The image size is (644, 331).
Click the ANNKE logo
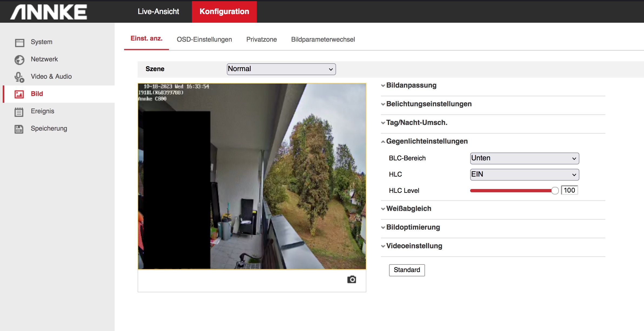tap(49, 12)
